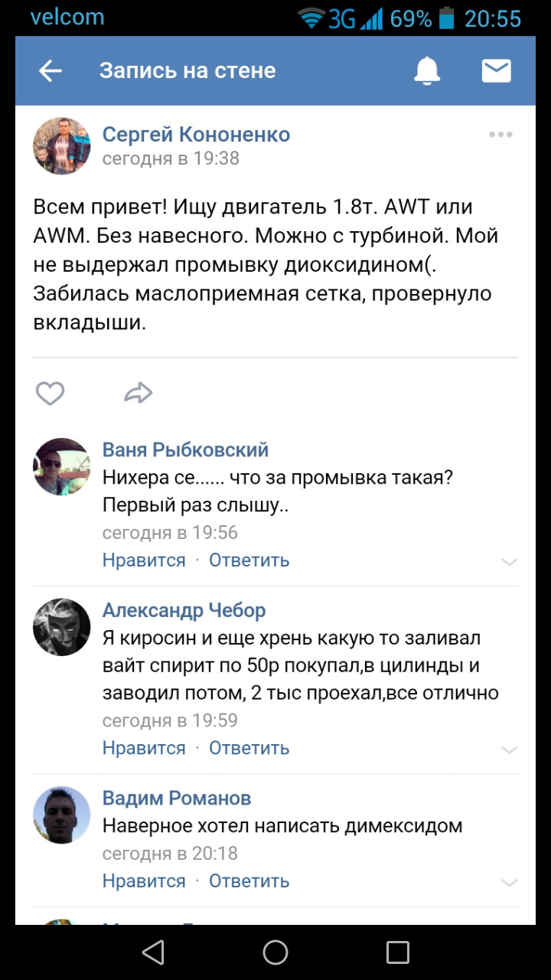Expand options chevron on Вадим's comment
The height and width of the screenshot is (980, 551).
[x=509, y=883]
